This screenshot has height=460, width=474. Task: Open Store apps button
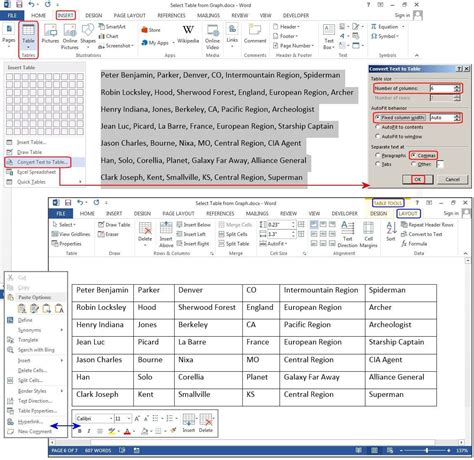pos(151,30)
